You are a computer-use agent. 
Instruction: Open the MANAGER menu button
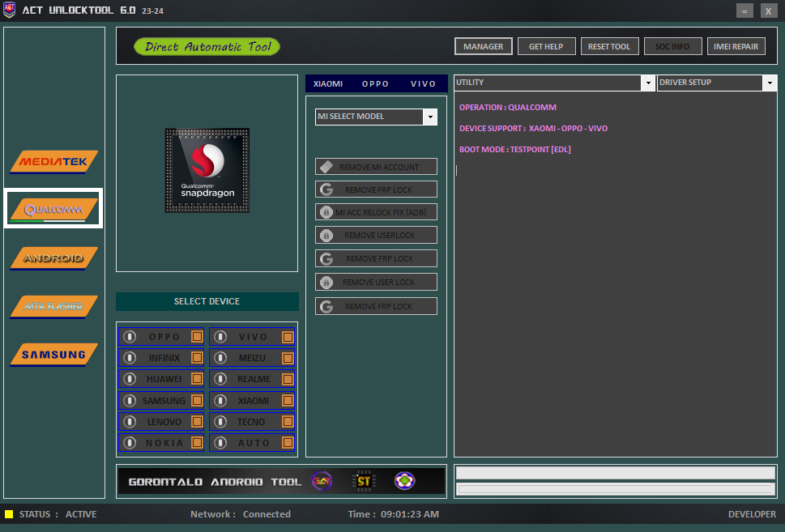[x=483, y=46]
